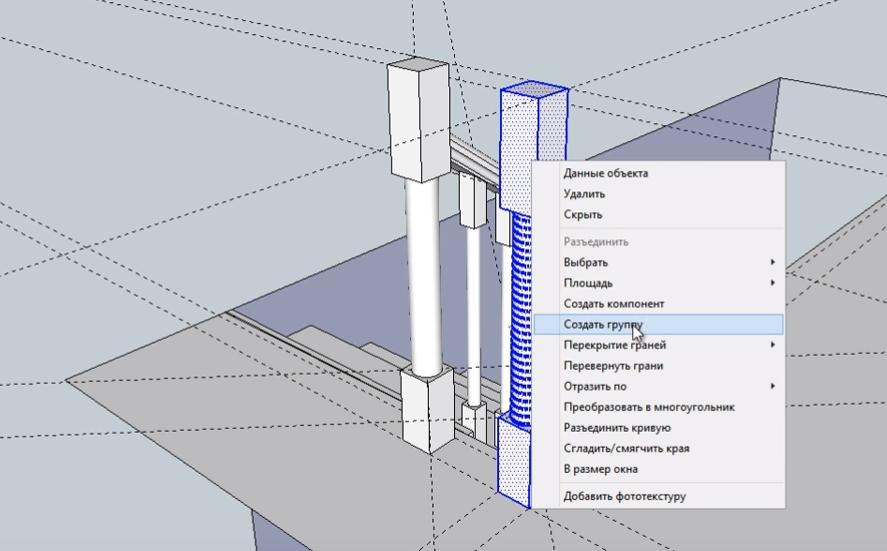Image resolution: width=887 pixels, height=551 pixels.
Task: Click 'Создать группу' in the context menu
Action: pyautogui.click(x=602, y=325)
